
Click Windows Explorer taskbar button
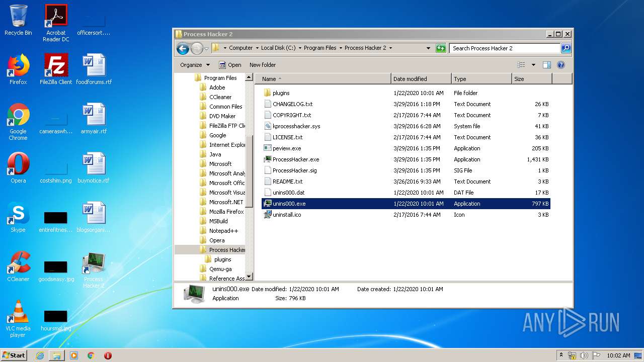point(57,355)
